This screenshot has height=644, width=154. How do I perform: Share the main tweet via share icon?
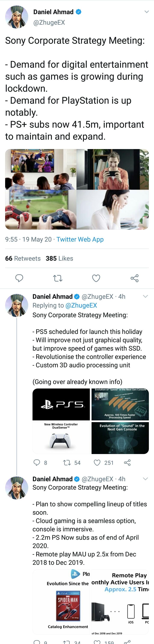tap(135, 278)
